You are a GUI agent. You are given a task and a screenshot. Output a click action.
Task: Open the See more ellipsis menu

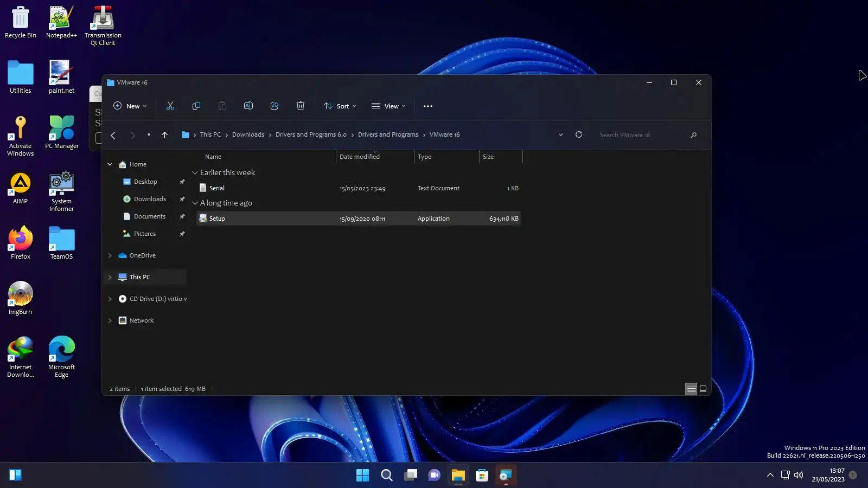(428, 106)
